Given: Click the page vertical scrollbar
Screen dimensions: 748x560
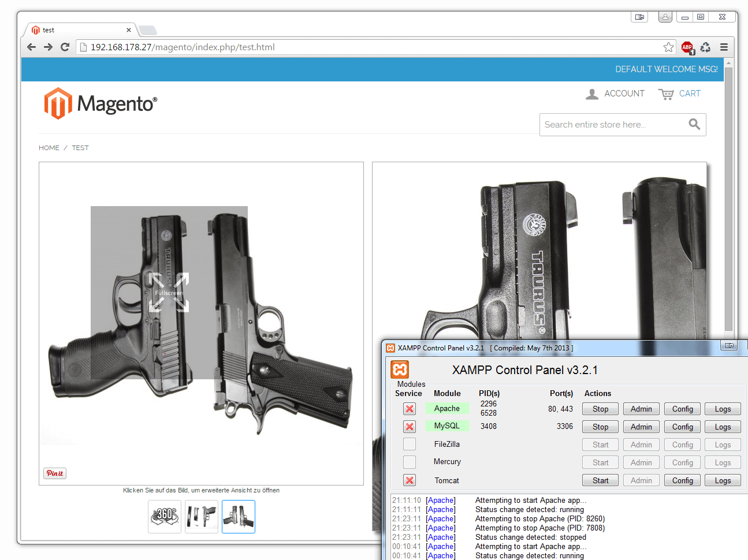Looking at the screenshot, I should click(x=728, y=199).
